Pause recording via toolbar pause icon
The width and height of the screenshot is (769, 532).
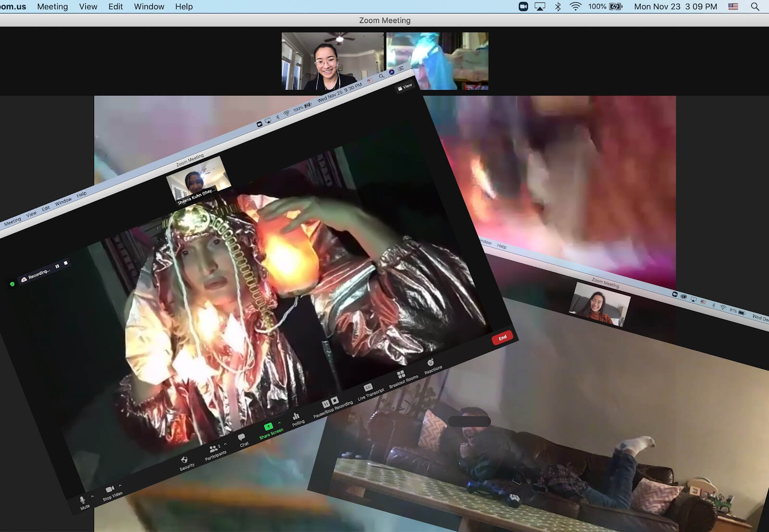click(325, 404)
